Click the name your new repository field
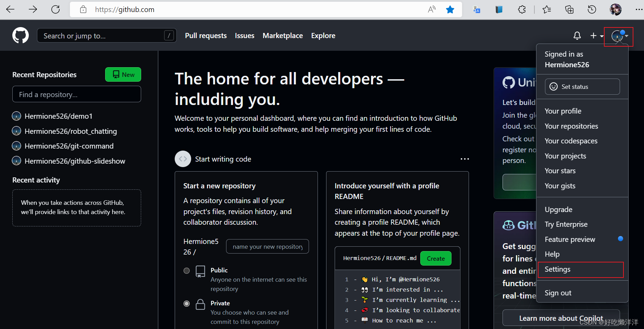Viewport: 644px width, 329px height. click(x=268, y=246)
